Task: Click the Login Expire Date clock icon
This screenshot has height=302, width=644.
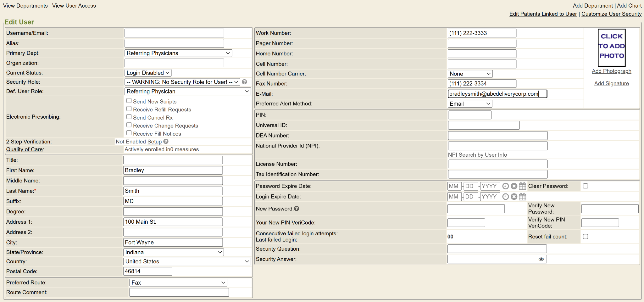Action: [x=505, y=197]
